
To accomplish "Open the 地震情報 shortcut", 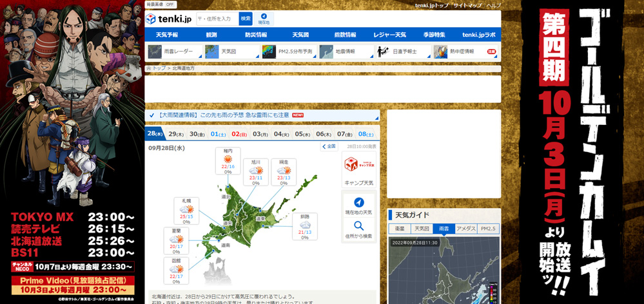I will point(346,52).
